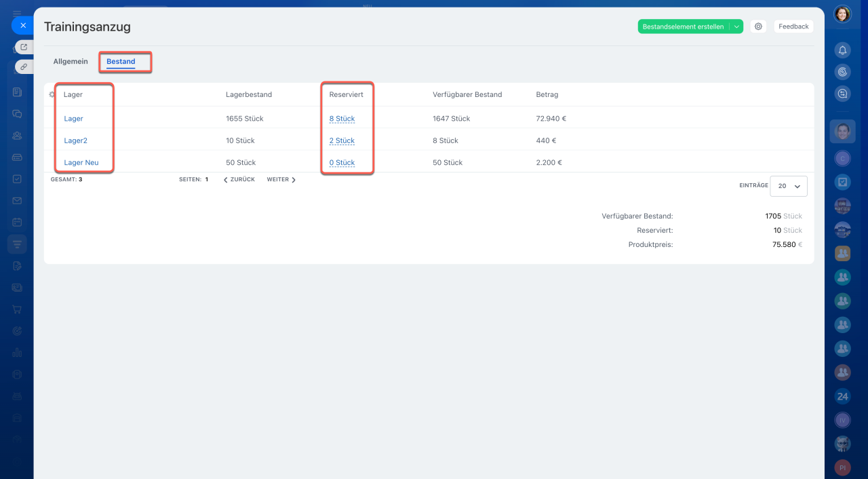Click the Bestandselement erstellen button
This screenshot has width=868, height=479.
click(x=683, y=26)
